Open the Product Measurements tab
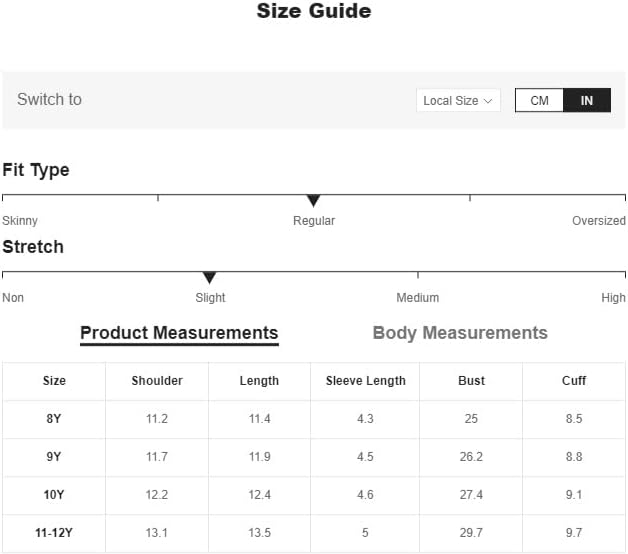 point(179,333)
